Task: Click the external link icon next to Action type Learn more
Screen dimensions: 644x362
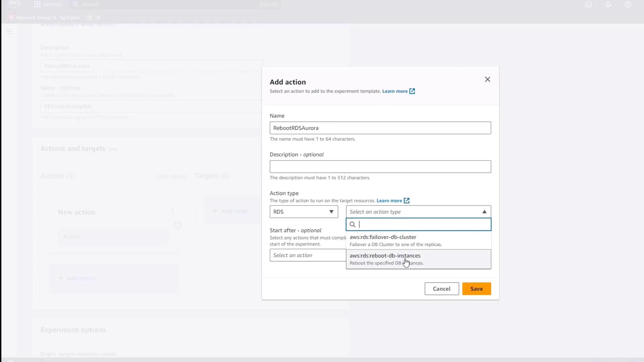Action: pos(407,200)
